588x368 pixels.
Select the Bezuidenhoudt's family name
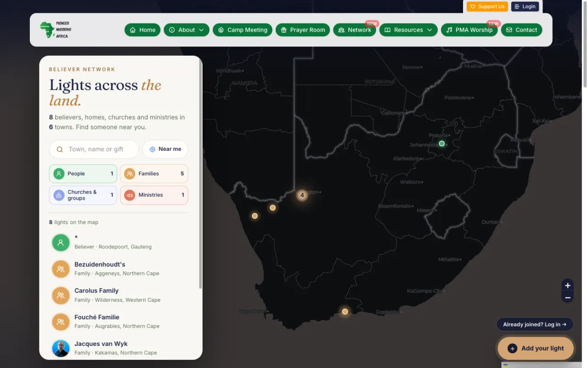(x=100, y=264)
